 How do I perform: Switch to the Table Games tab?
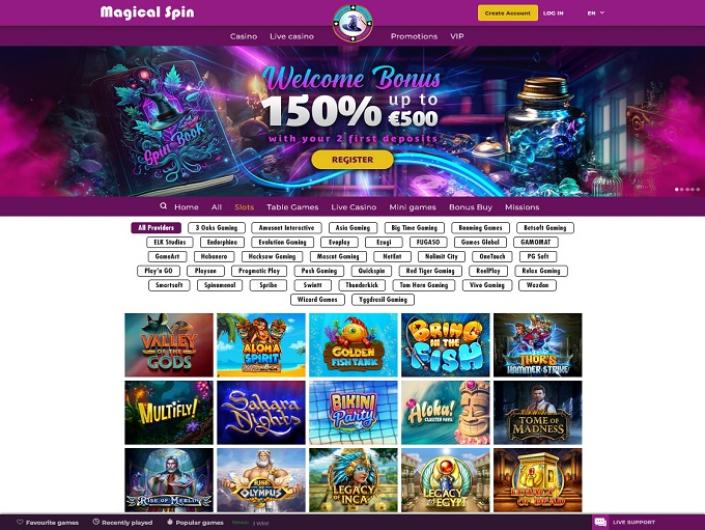pos(292,207)
